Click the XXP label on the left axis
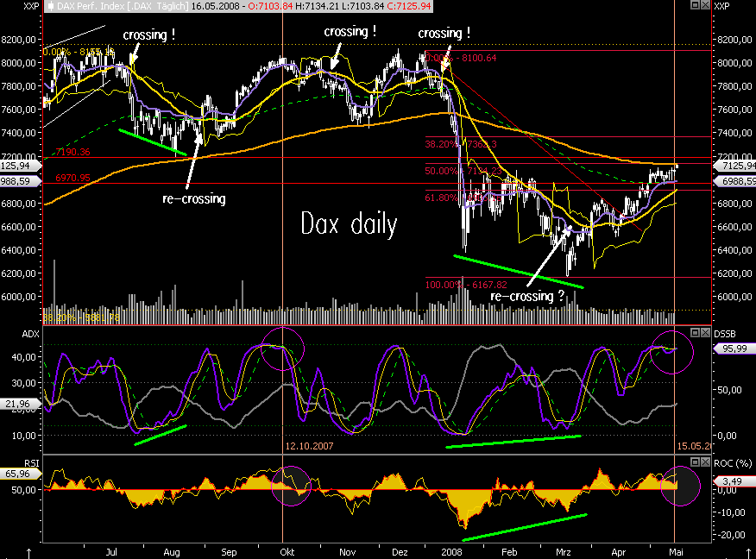The height and width of the screenshot is (559, 756). point(31,6)
